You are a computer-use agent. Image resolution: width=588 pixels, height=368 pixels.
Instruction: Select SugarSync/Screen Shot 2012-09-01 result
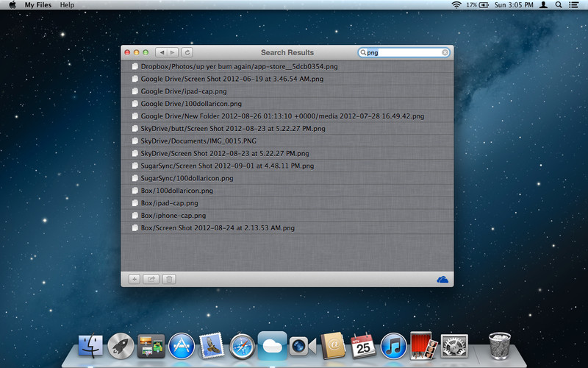287,166
